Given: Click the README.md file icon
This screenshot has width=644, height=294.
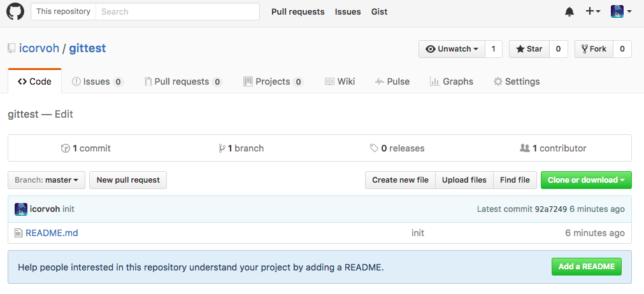Looking at the screenshot, I should pyautogui.click(x=18, y=234).
